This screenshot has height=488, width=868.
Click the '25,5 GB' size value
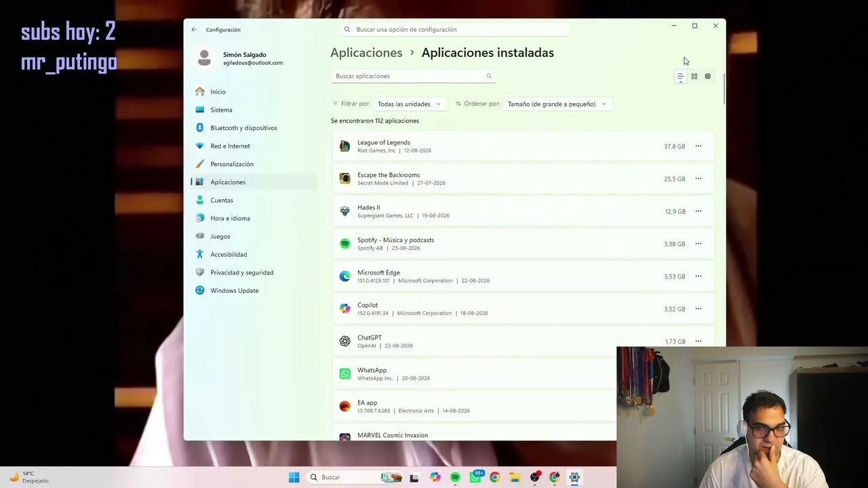[675, 179]
